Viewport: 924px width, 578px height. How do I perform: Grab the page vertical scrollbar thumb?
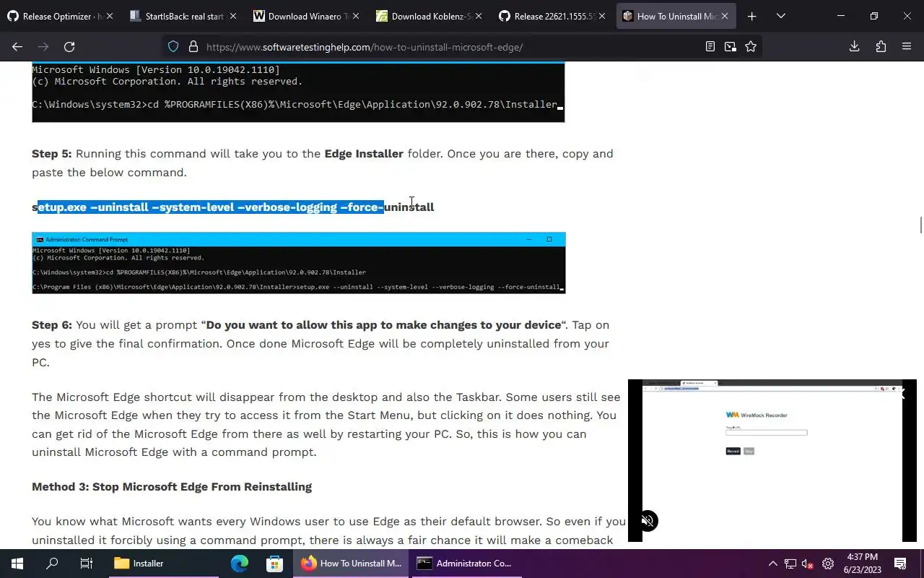click(x=920, y=225)
